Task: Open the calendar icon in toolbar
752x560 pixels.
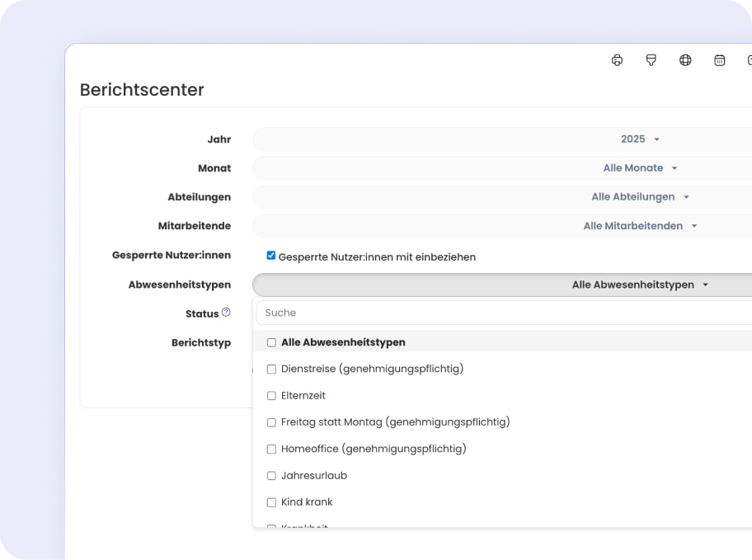Action: (x=720, y=60)
